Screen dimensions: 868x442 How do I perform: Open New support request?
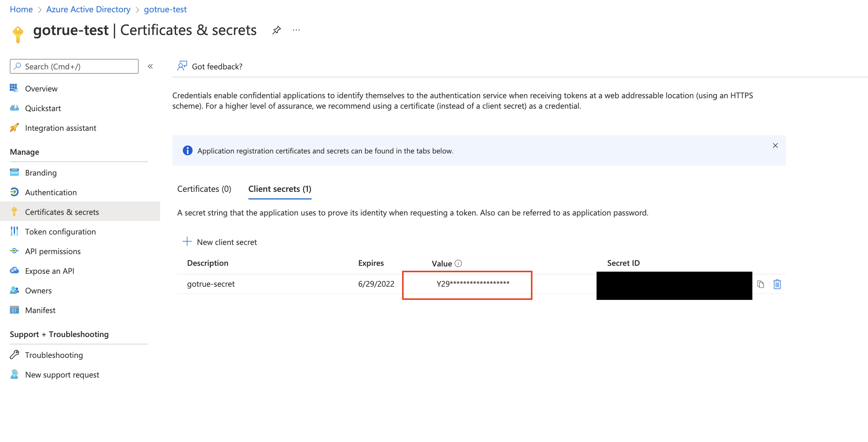tap(62, 374)
